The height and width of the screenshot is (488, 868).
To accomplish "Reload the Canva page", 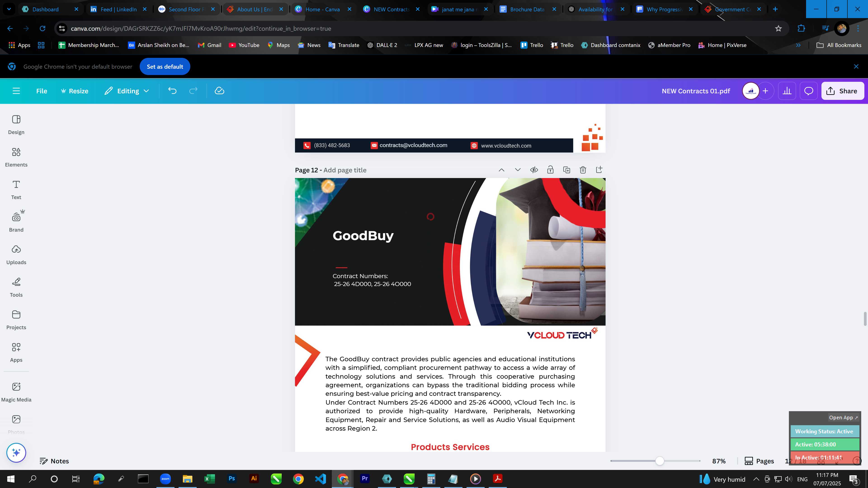I will pyautogui.click(x=42, y=29).
